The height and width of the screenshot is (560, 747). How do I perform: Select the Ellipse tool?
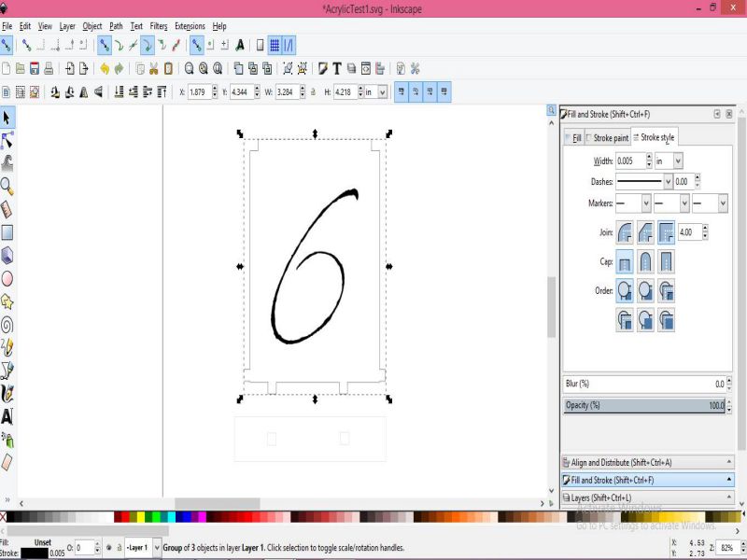[7, 278]
